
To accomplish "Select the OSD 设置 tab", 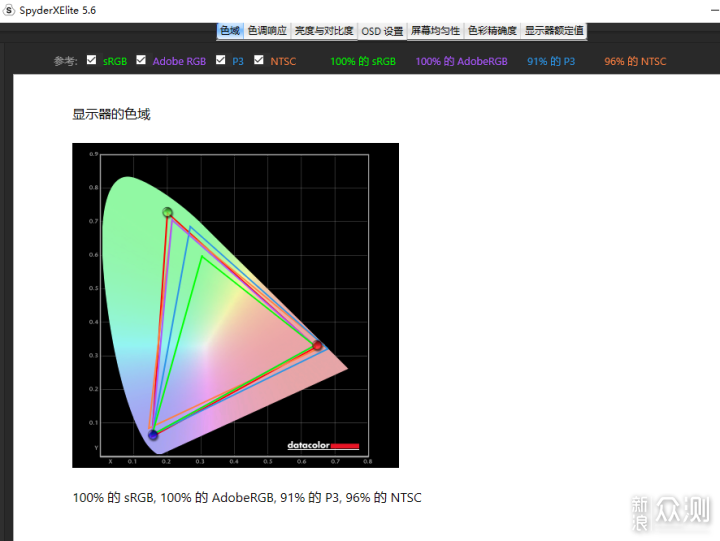I will click(x=382, y=31).
